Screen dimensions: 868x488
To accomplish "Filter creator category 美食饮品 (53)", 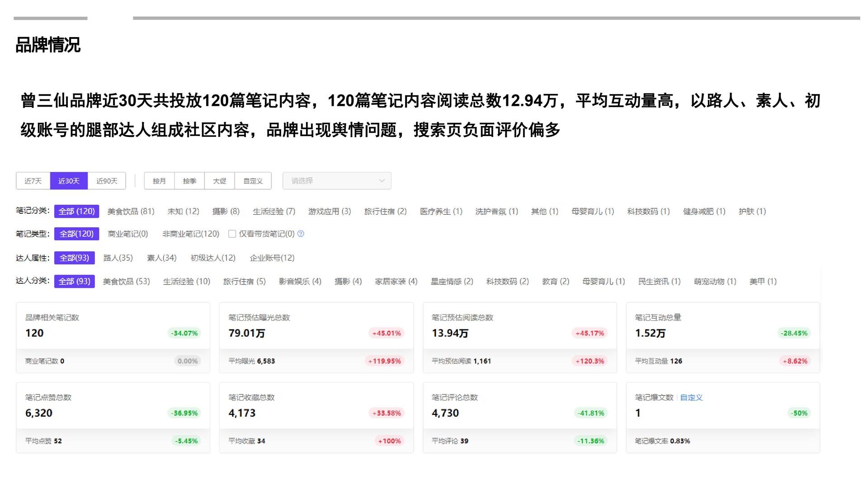I will (126, 282).
